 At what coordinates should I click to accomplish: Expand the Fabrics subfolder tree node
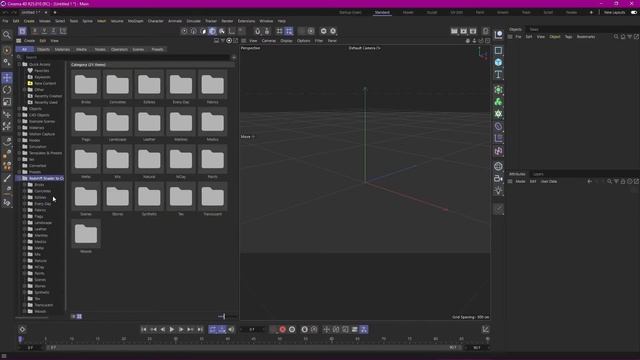click(24, 210)
